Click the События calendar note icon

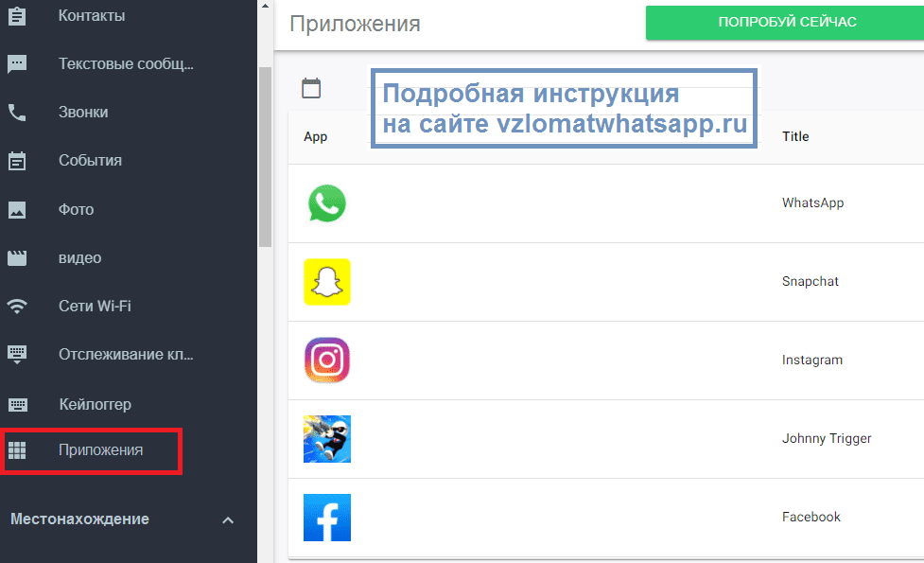(x=17, y=160)
